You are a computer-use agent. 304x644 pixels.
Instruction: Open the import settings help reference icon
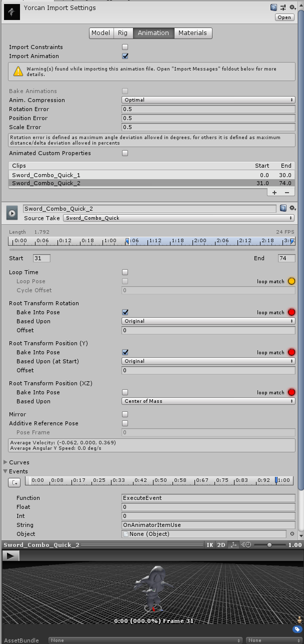[x=273, y=8]
